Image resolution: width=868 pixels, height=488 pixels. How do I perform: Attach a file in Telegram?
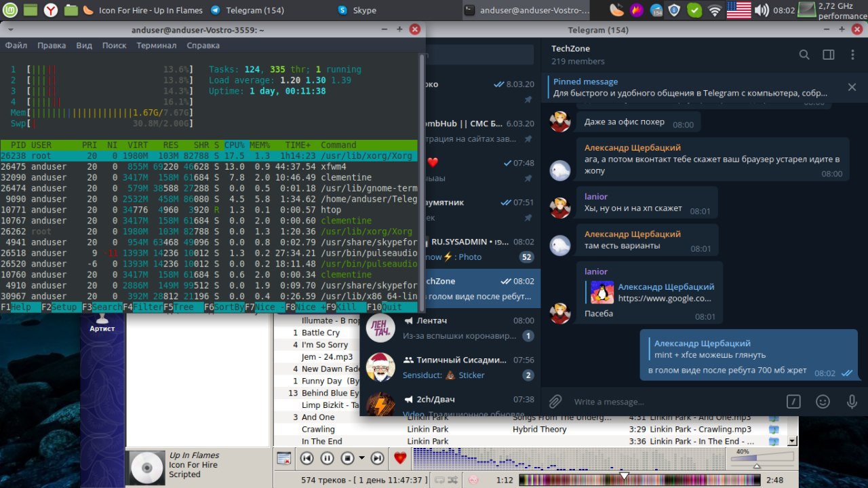tap(555, 401)
